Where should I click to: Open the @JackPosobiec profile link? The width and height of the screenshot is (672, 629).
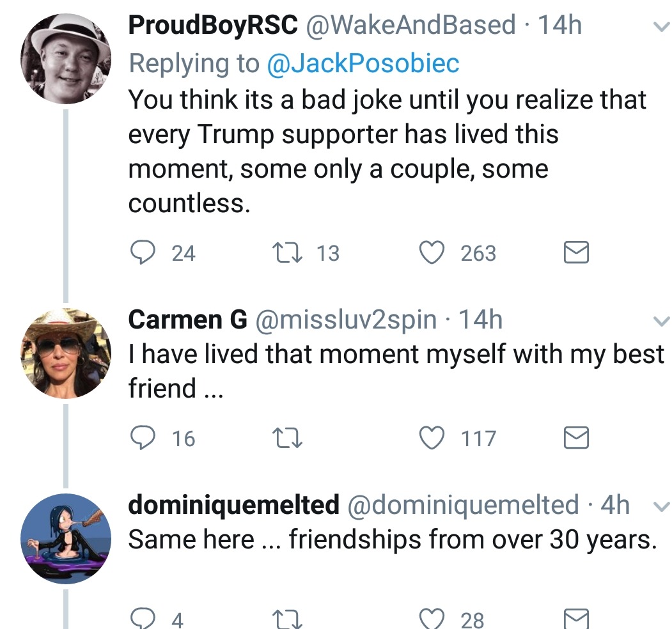362,63
